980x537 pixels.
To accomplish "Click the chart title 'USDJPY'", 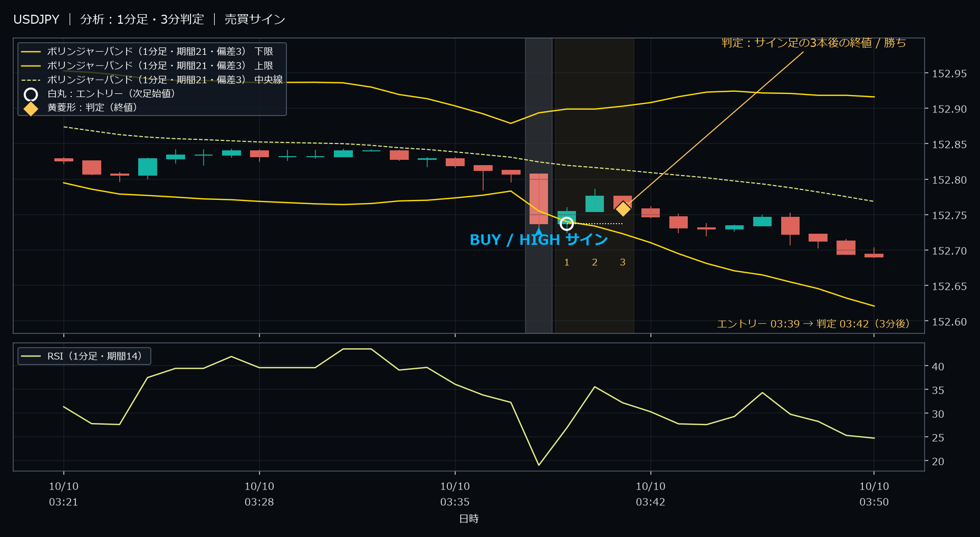I will pyautogui.click(x=36, y=20).
